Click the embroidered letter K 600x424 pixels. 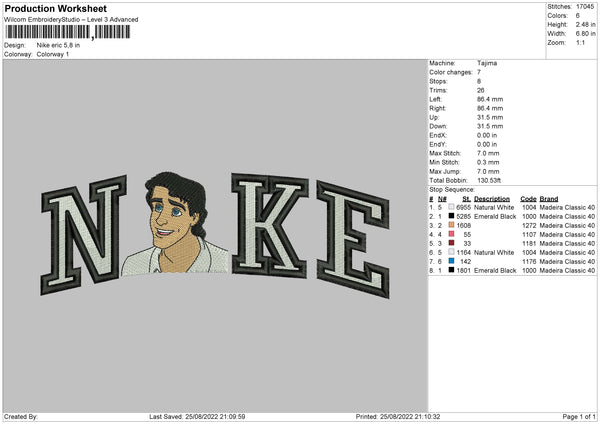pyautogui.click(x=270, y=225)
